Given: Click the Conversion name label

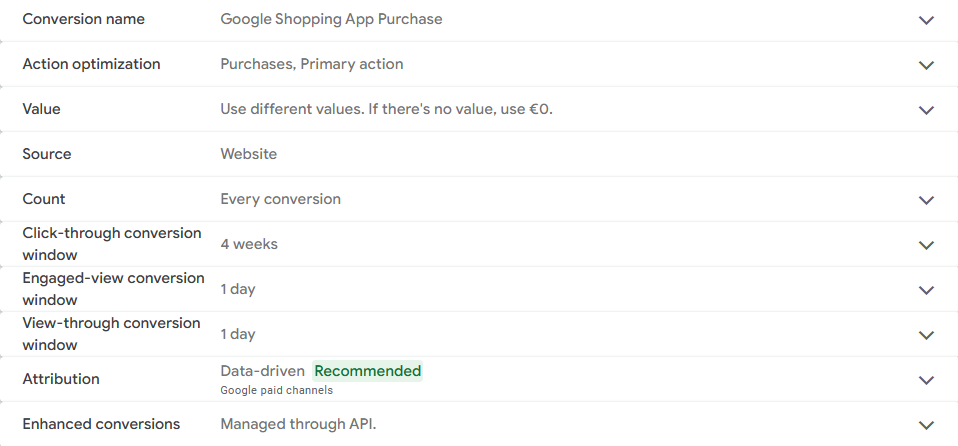Looking at the screenshot, I should (84, 19).
